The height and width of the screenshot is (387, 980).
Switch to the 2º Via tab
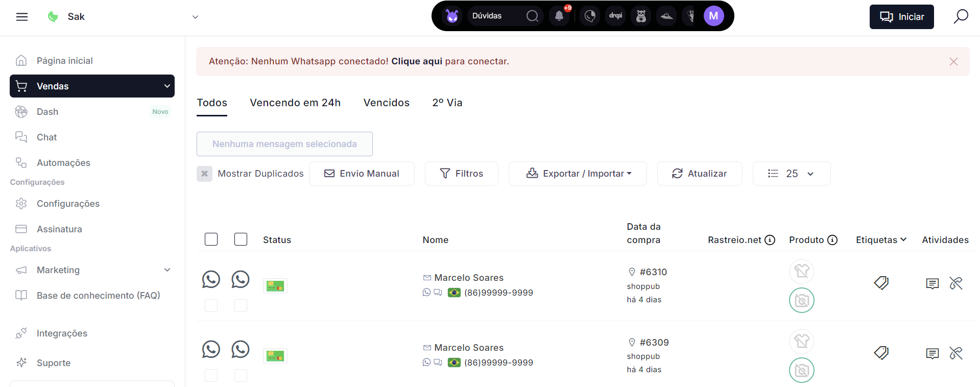tap(447, 103)
